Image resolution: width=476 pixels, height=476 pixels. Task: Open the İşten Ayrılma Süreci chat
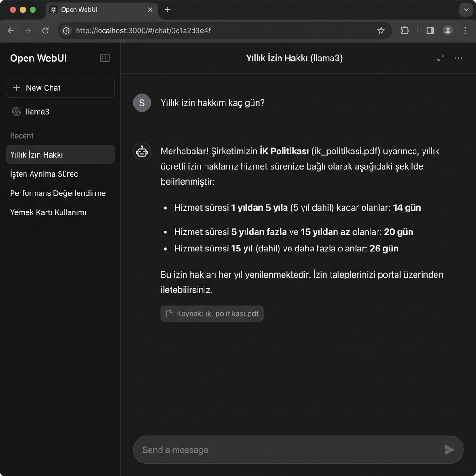[60, 174]
